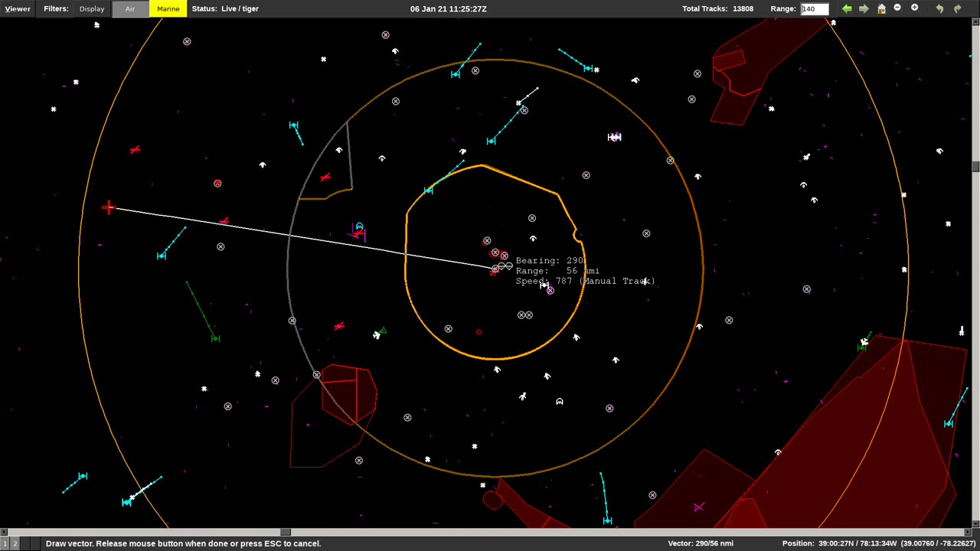980x551 pixels.
Task: Switch to view tab 1
Action: tap(5, 543)
